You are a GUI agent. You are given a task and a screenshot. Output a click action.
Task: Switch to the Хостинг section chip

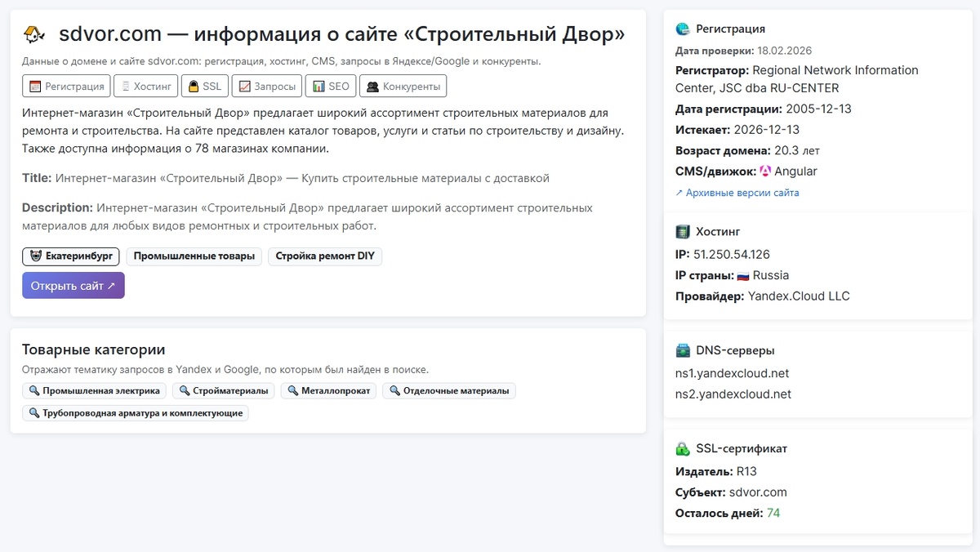click(x=145, y=85)
